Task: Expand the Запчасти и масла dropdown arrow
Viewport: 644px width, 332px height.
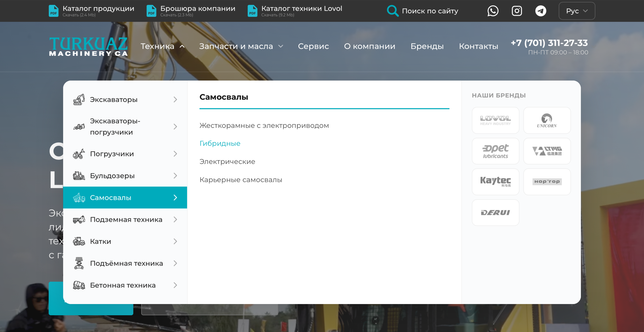Action: pos(281,46)
